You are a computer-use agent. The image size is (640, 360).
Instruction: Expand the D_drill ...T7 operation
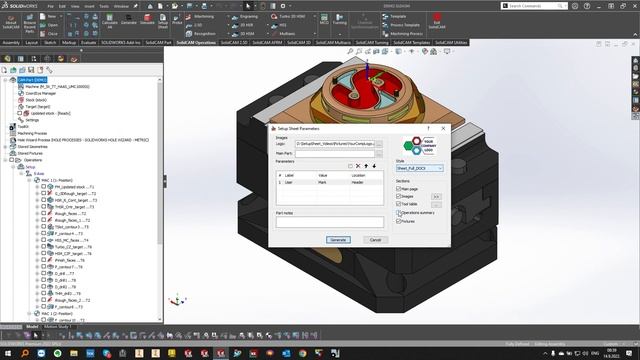37,273
